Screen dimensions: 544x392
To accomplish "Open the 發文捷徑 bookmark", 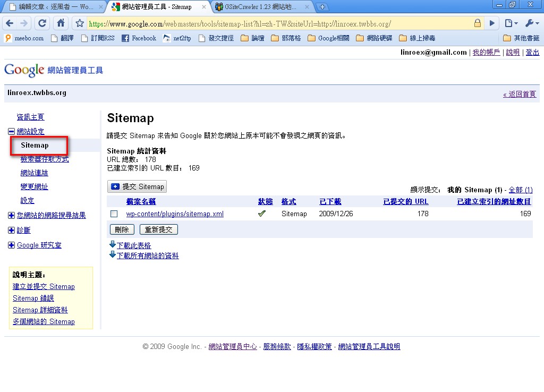I will click(x=217, y=38).
